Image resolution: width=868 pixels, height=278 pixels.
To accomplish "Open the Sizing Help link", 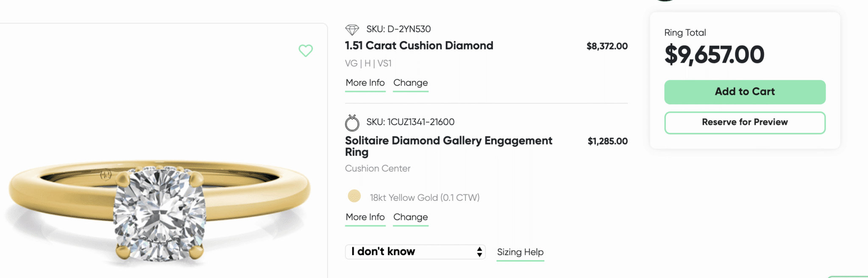I will [520, 252].
